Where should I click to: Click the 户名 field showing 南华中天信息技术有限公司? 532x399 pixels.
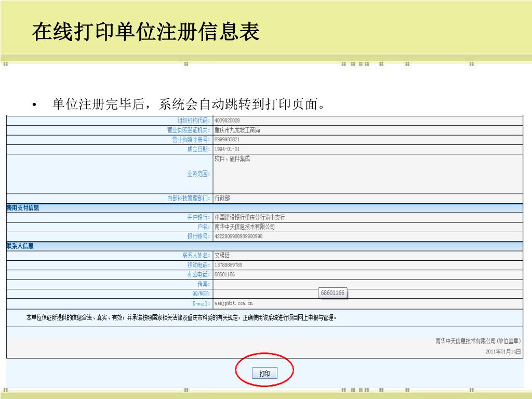[x=244, y=227]
